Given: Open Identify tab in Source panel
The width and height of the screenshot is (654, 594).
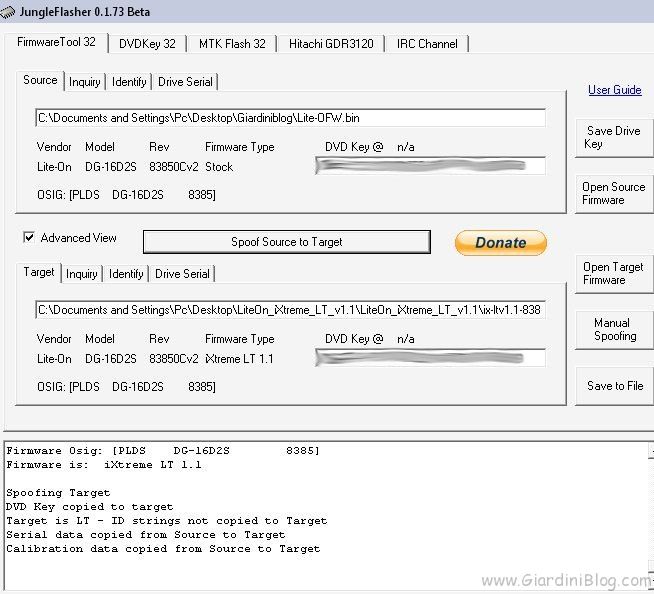Looking at the screenshot, I should (x=129, y=82).
